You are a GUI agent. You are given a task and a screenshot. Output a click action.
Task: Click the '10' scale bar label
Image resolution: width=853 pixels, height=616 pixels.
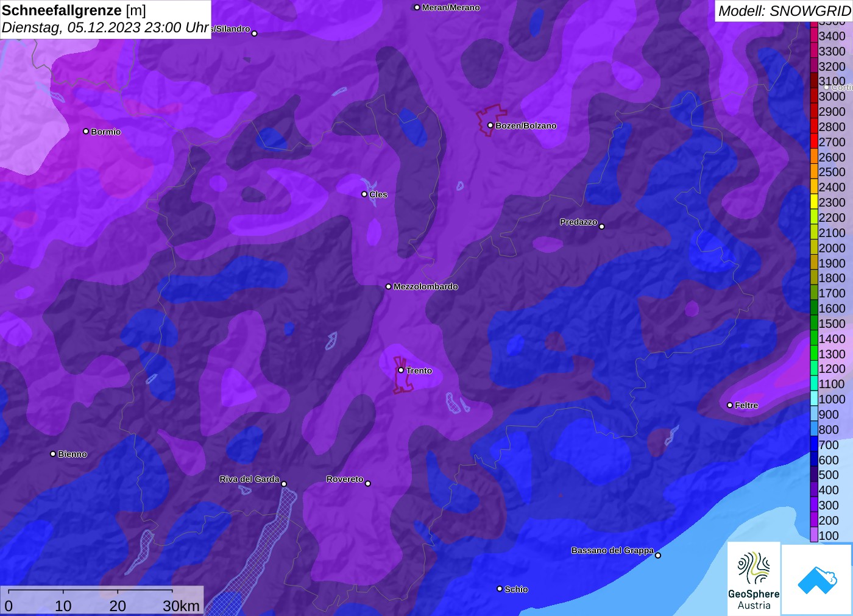[x=63, y=606]
